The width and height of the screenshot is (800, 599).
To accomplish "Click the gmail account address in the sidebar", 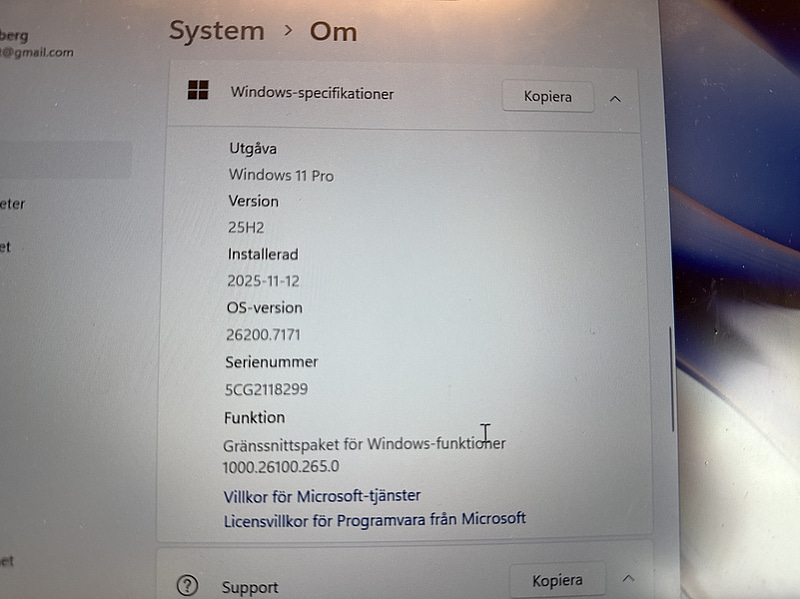I will (x=36, y=52).
